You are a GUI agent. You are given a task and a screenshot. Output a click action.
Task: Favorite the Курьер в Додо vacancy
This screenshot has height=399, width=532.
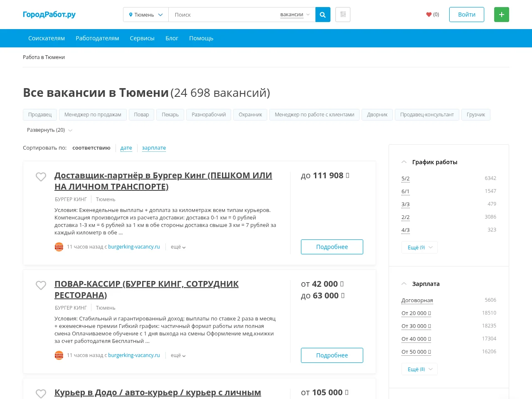(41, 393)
